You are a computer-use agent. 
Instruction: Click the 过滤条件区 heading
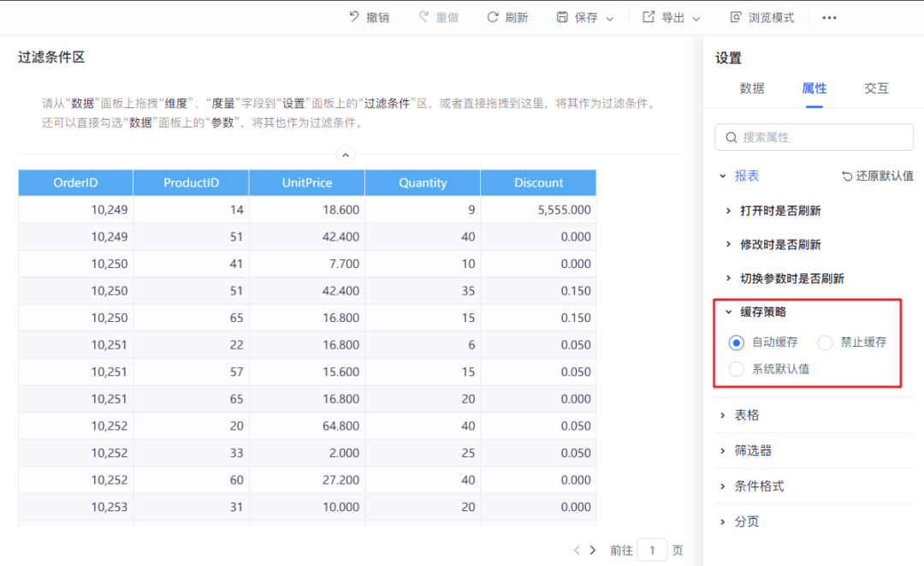click(51, 57)
